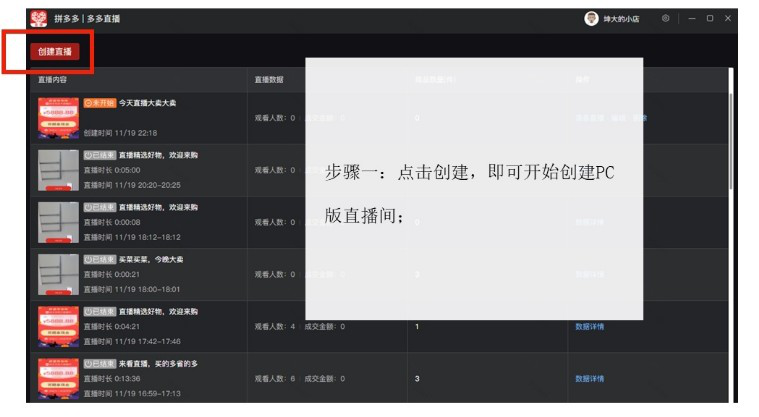Open 数据详情 for 来看直播 row

(x=589, y=379)
